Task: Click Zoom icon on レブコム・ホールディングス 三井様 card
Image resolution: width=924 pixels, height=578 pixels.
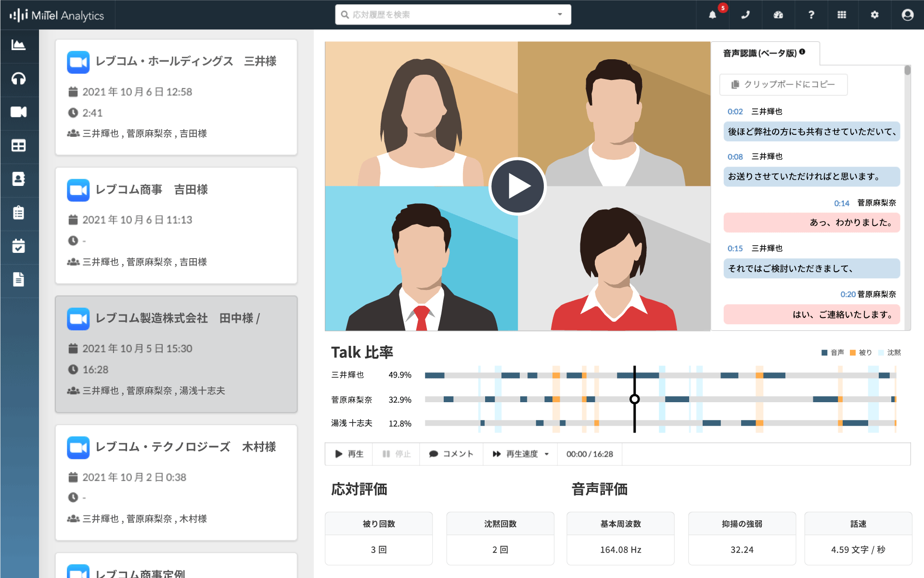Action: pos(78,62)
